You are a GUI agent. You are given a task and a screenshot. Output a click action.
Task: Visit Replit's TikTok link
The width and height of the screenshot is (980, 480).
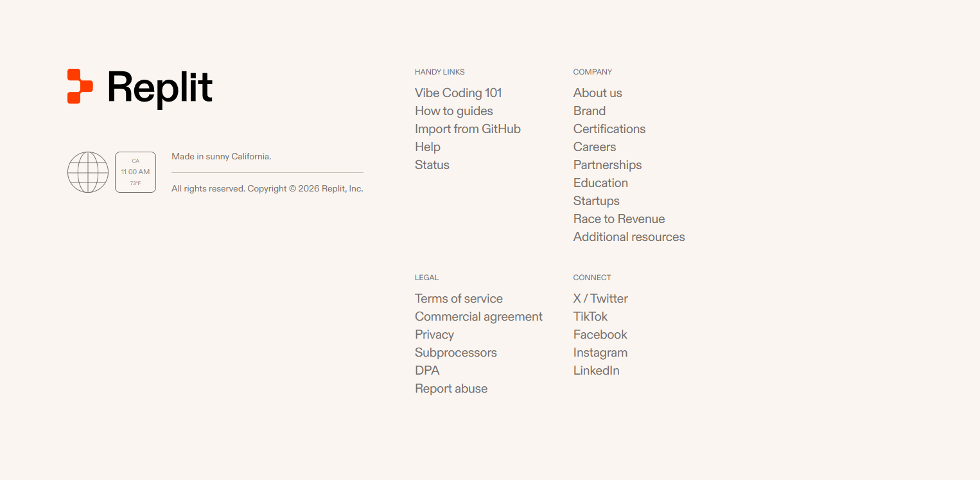[x=590, y=316]
